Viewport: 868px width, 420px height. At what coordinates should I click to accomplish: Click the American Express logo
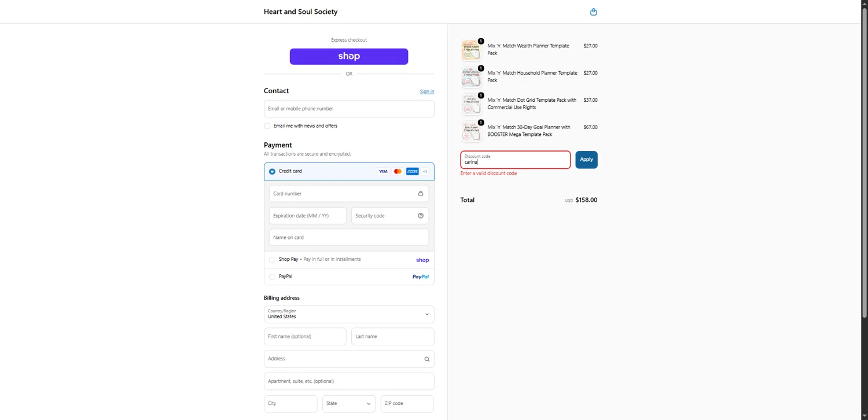point(412,171)
